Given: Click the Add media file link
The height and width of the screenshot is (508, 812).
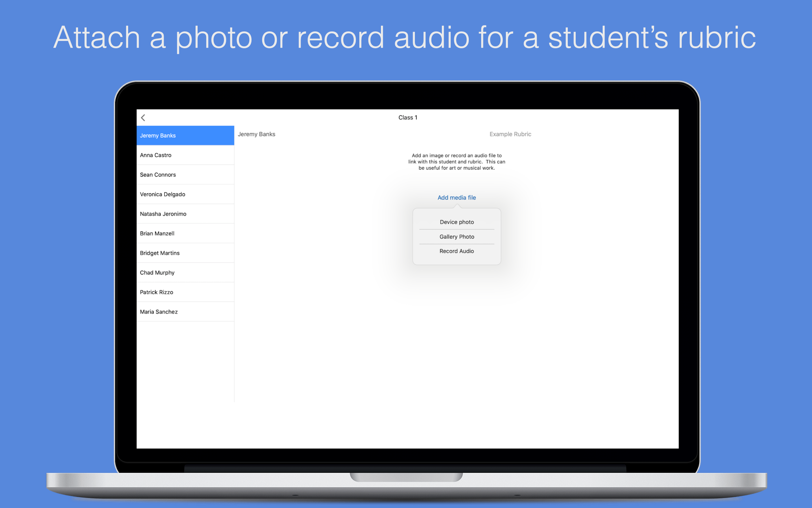Looking at the screenshot, I should 457,197.
